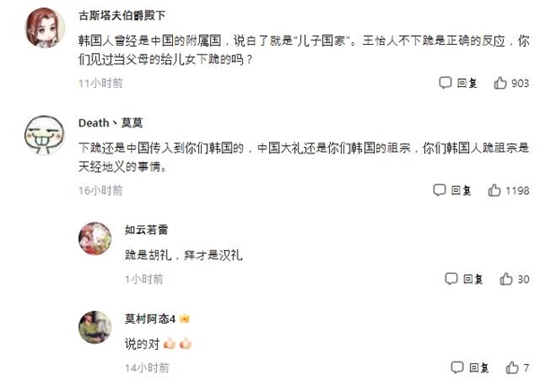Open username Death丶莫莫 profile link
This screenshot has height=392, width=556.
110,123
